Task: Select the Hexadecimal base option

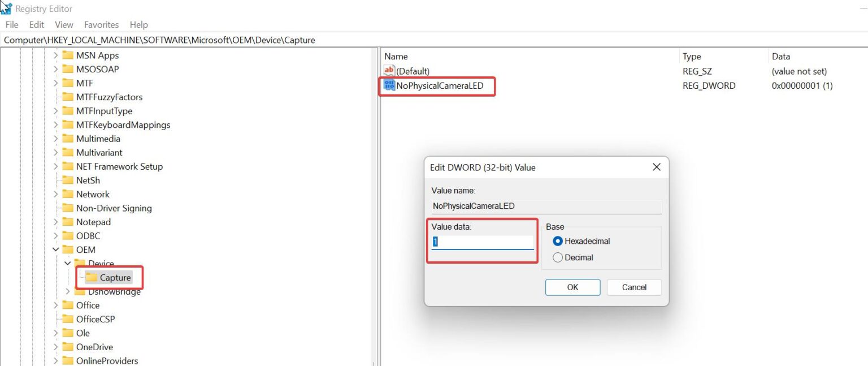Action: pyautogui.click(x=558, y=240)
